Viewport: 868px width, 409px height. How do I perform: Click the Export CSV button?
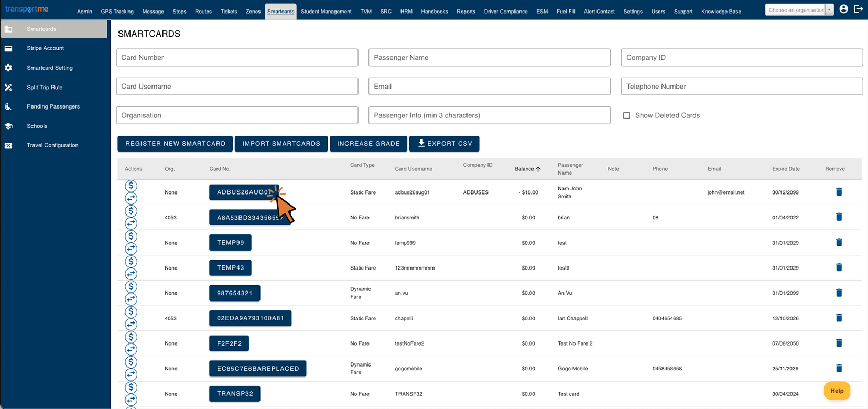coord(444,144)
